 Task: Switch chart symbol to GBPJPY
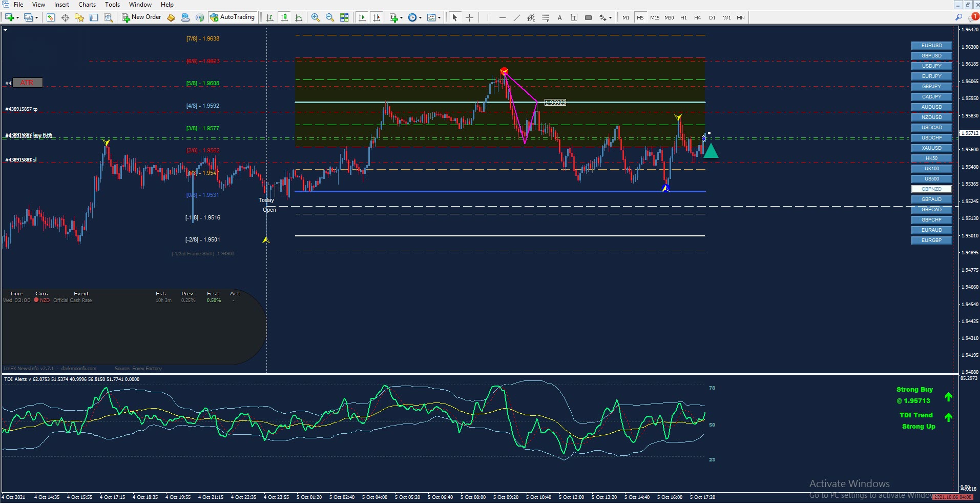tap(931, 87)
